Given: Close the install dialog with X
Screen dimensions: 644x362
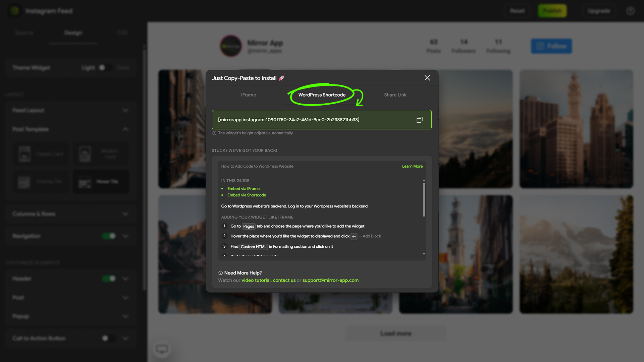Looking at the screenshot, I should (x=427, y=78).
